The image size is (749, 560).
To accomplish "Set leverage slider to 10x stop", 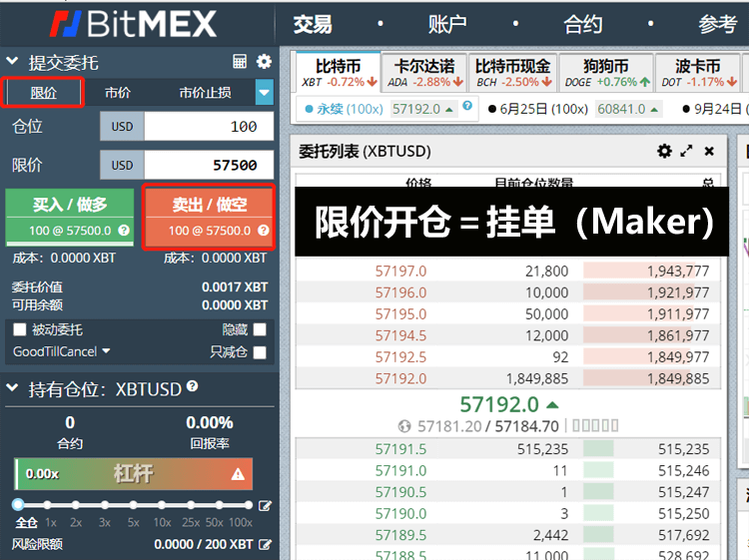I will click(162, 505).
